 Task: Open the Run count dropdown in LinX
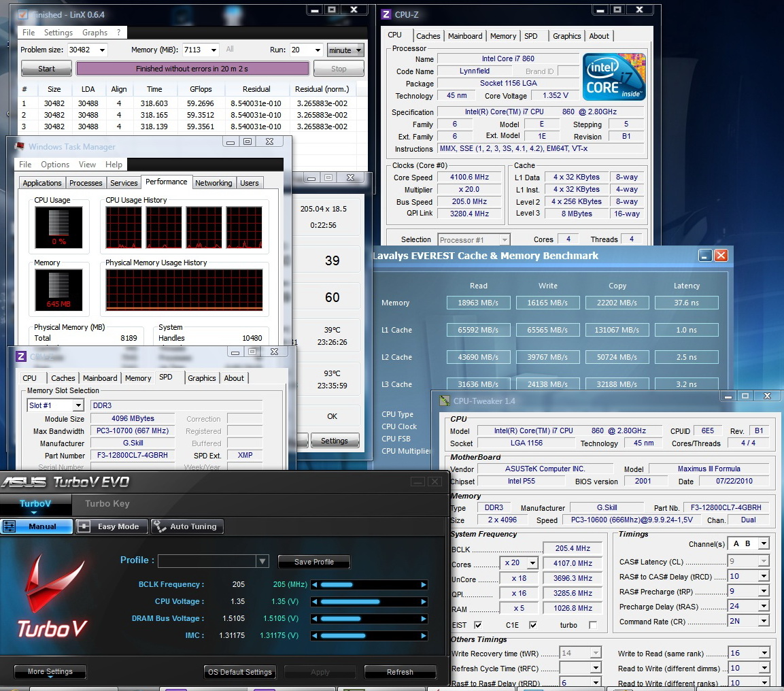click(318, 50)
